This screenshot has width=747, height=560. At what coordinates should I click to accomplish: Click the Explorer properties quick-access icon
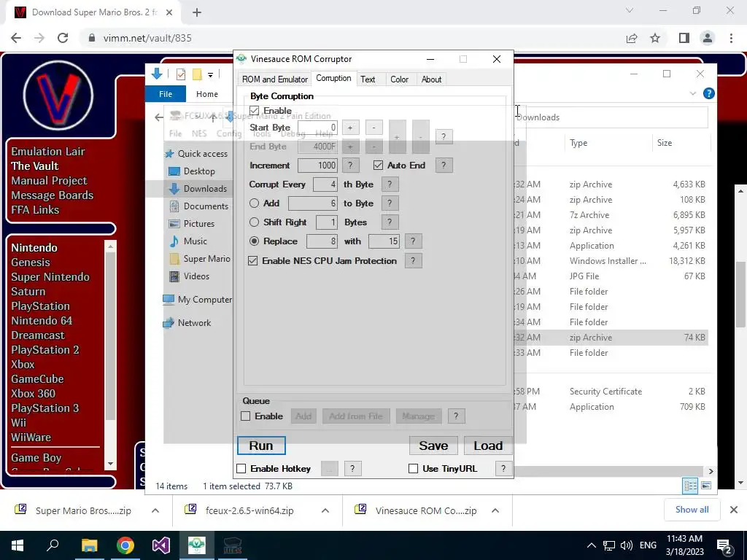(181, 74)
